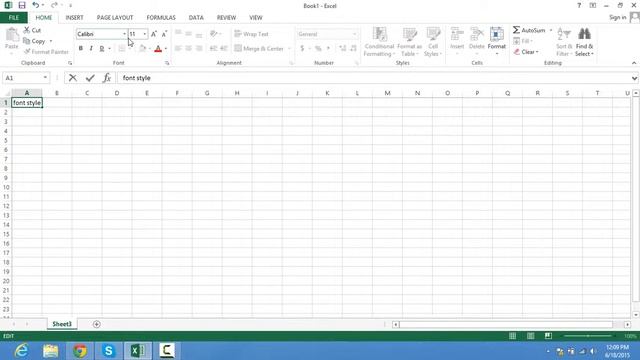The width and height of the screenshot is (640, 360).
Task: Click the Clear eraser command
Action: tap(526, 52)
